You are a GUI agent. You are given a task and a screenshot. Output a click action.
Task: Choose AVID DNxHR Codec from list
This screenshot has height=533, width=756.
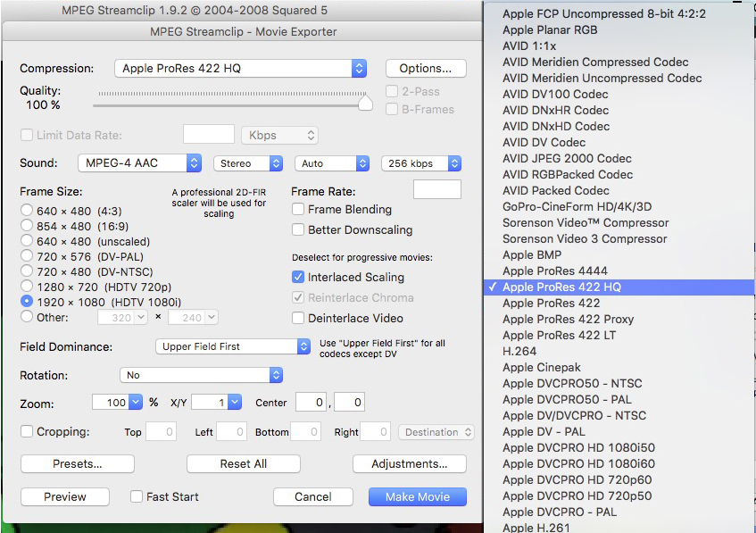tap(619, 110)
